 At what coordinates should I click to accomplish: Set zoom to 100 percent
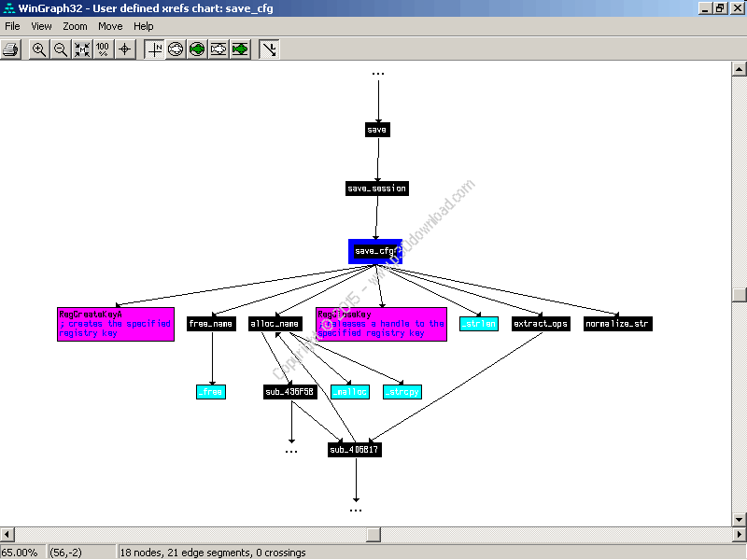pyautogui.click(x=103, y=49)
